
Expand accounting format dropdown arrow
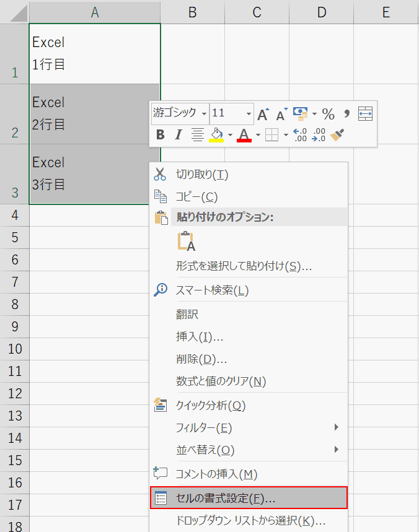[314, 114]
